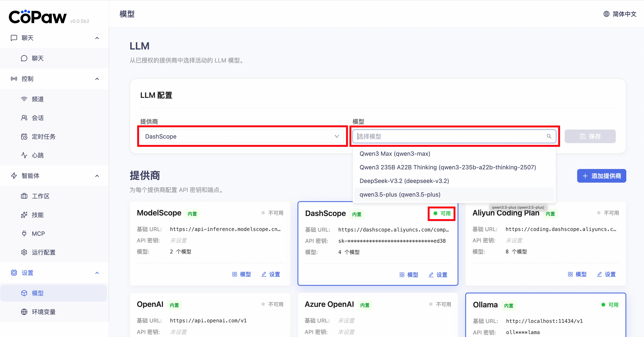Screen dimensions: 644x337
Task: Collapse the 聊天 sidebar section chevron
Action: (97, 38)
